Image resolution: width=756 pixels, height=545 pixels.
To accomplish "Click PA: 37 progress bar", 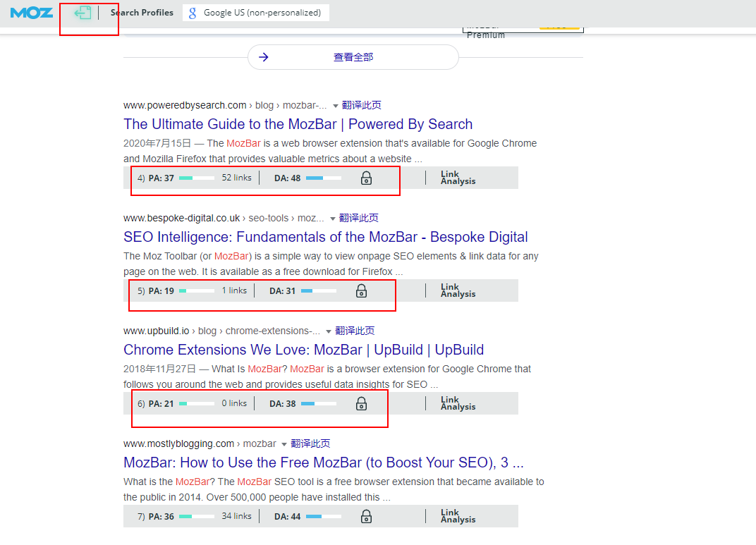I will click(197, 178).
